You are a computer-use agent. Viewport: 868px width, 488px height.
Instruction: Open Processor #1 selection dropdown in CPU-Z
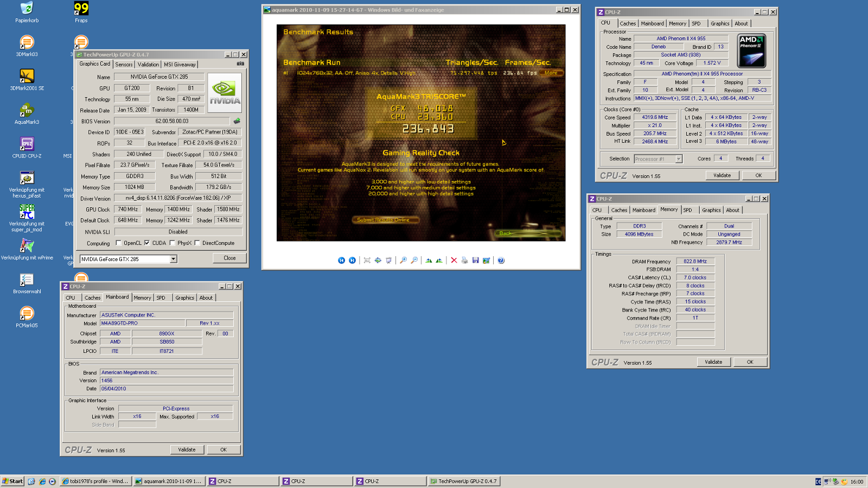679,159
